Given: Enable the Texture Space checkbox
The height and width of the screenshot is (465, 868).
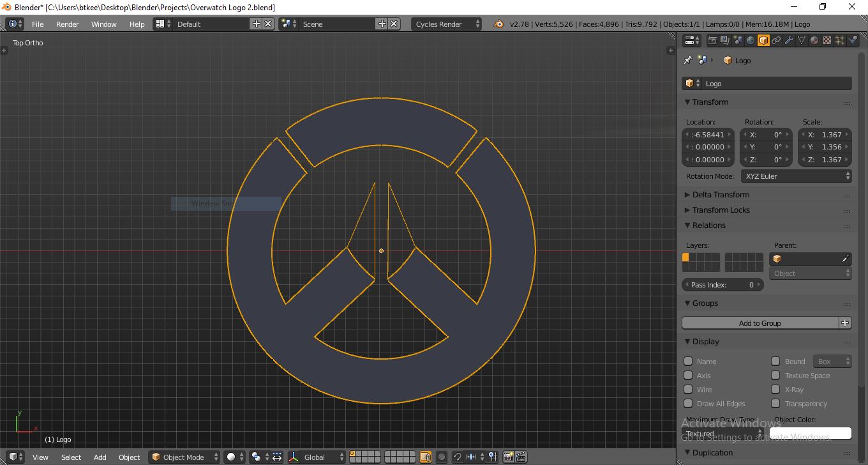Looking at the screenshot, I should coord(775,375).
